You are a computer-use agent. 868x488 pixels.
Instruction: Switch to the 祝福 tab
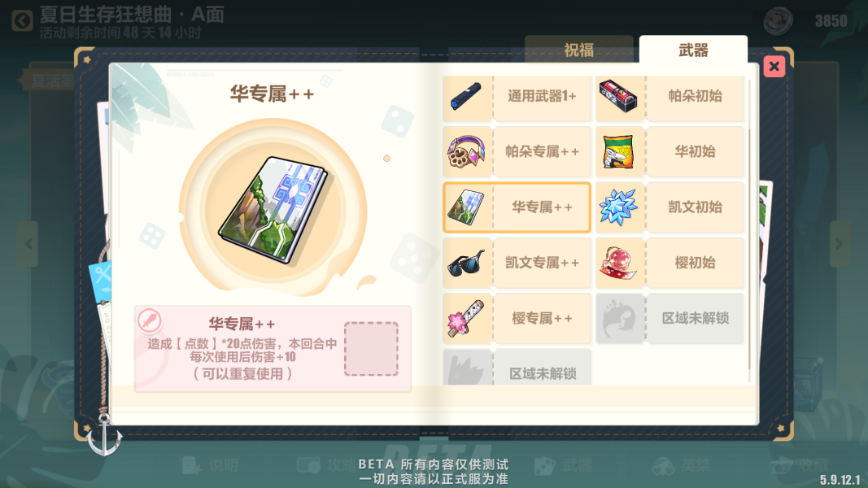coord(578,50)
